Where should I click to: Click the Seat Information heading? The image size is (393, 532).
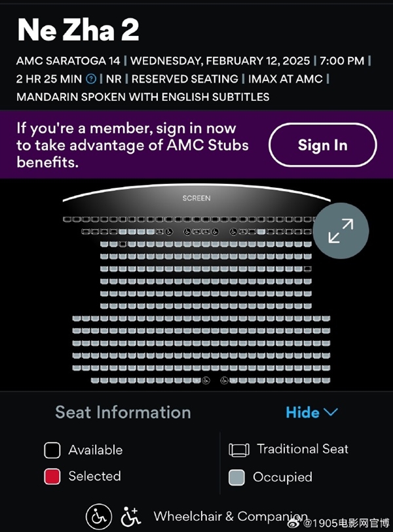click(123, 412)
